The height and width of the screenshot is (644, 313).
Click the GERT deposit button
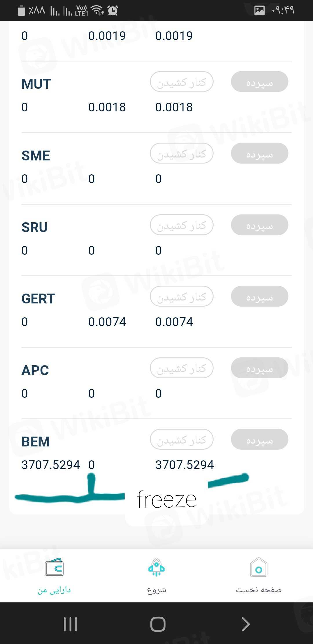[259, 296]
